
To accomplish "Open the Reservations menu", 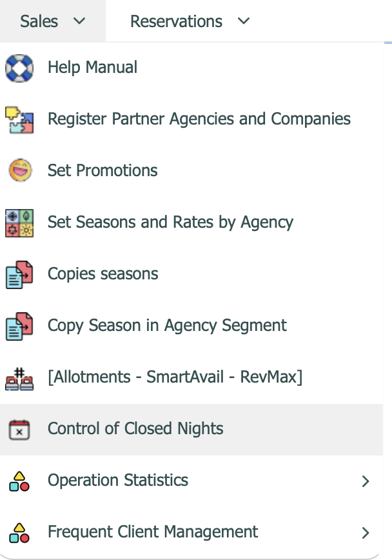I will [x=176, y=21].
